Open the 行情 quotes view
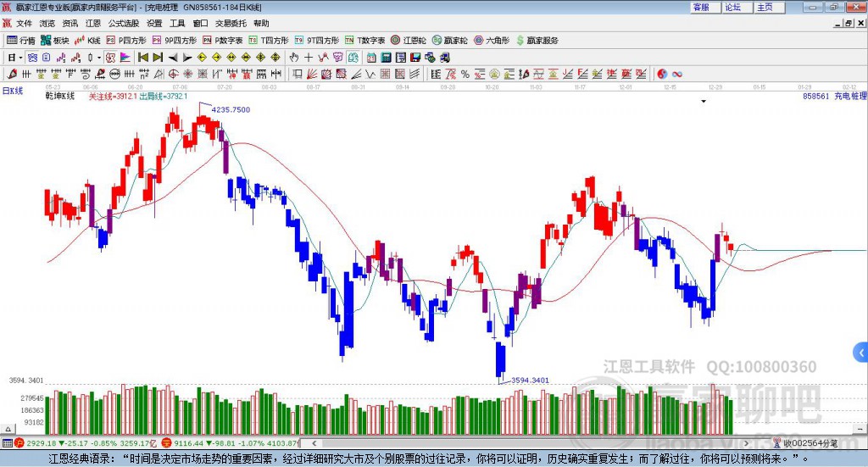This screenshot has height=467, width=868. (x=21, y=41)
